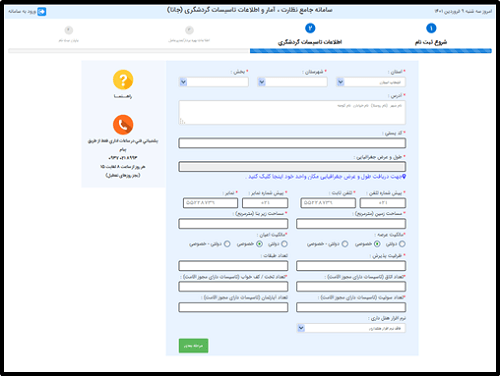Click the طول و عرض جغرافیایی coordinates field

[292, 167]
